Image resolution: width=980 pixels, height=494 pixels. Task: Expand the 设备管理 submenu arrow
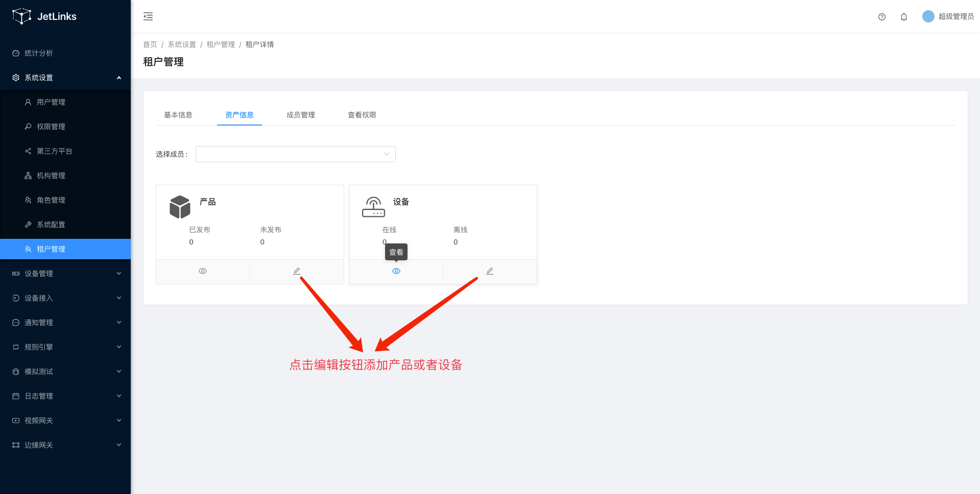pos(119,274)
